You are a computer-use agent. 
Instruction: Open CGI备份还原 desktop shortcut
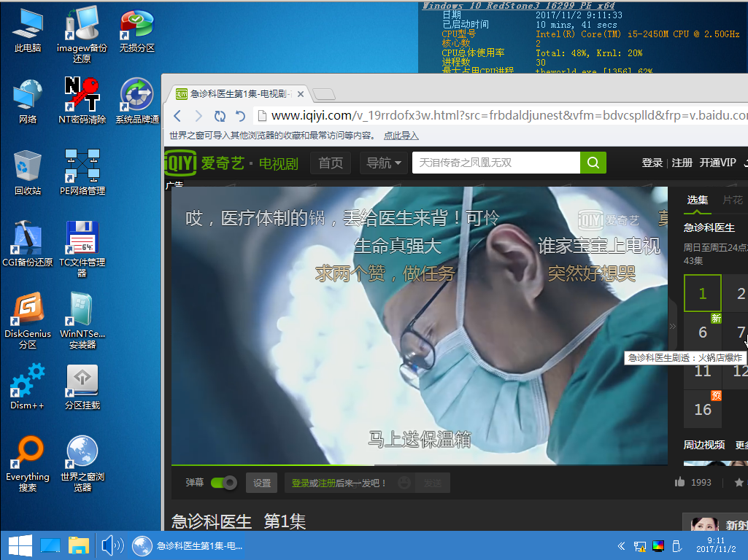click(28, 244)
